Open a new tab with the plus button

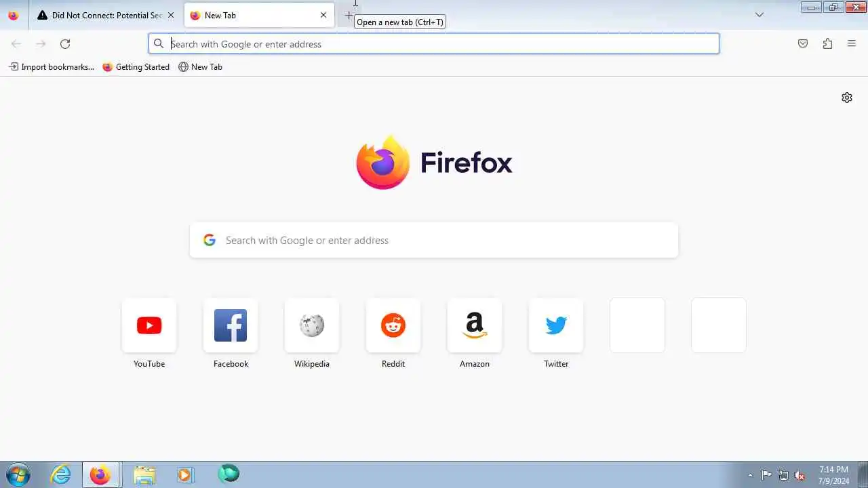[349, 15]
